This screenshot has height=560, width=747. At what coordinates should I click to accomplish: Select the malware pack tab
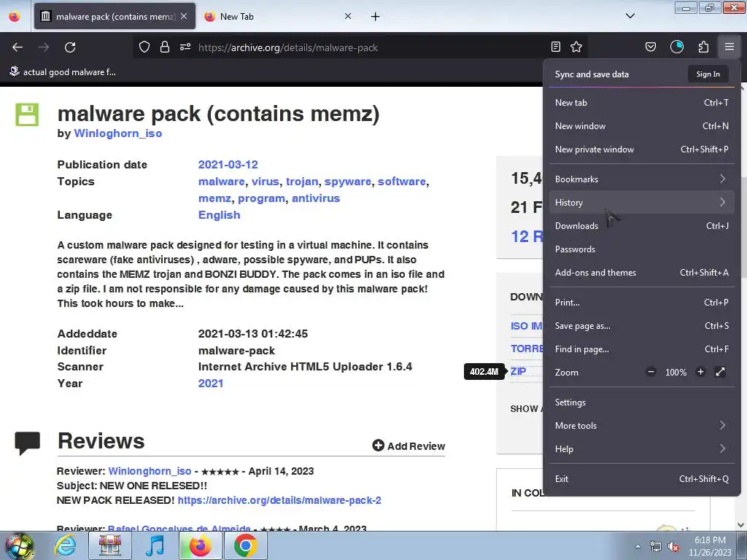[x=115, y=17]
